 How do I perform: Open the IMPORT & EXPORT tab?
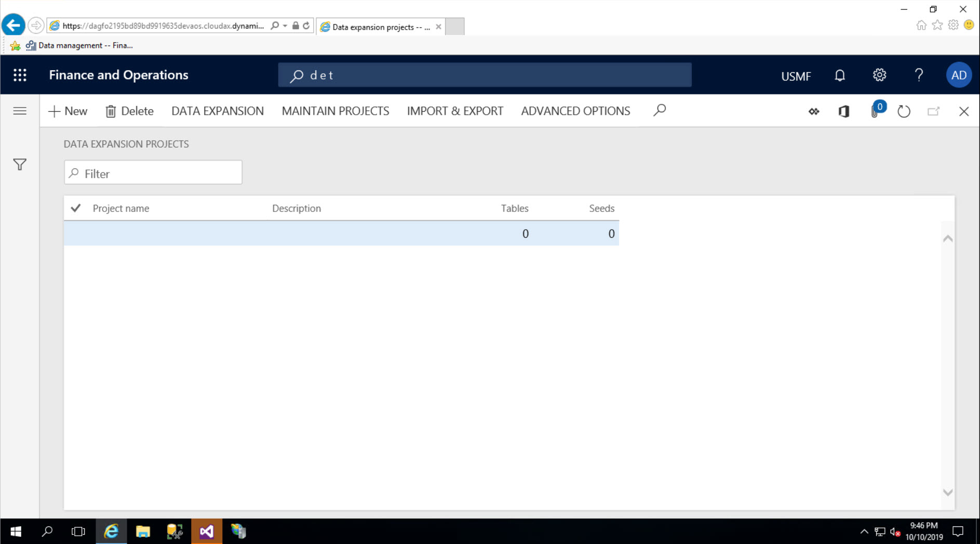pos(455,111)
